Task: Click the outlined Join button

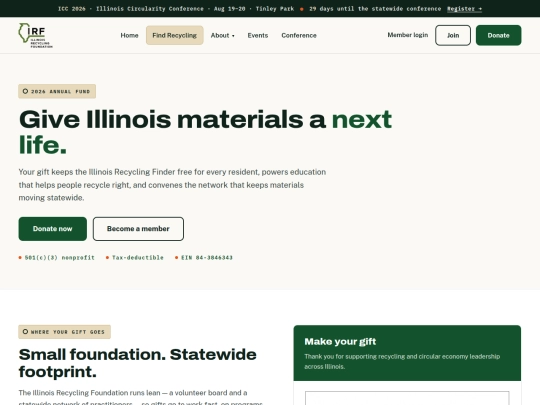Action: click(453, 35)
